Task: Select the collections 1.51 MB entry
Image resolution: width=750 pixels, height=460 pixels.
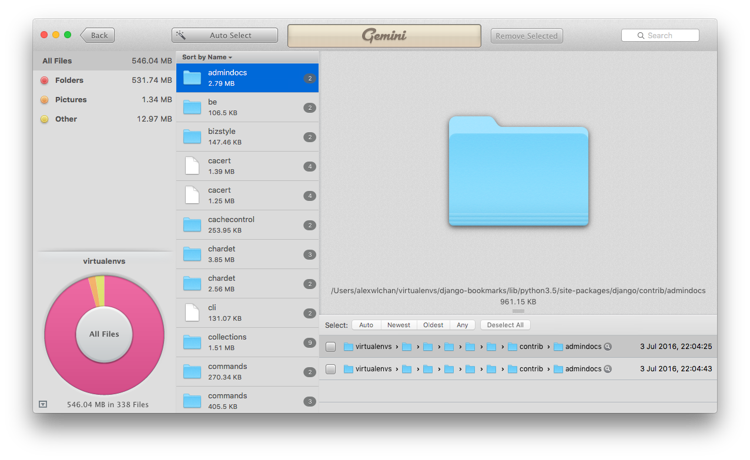Action: click(247, 342)
